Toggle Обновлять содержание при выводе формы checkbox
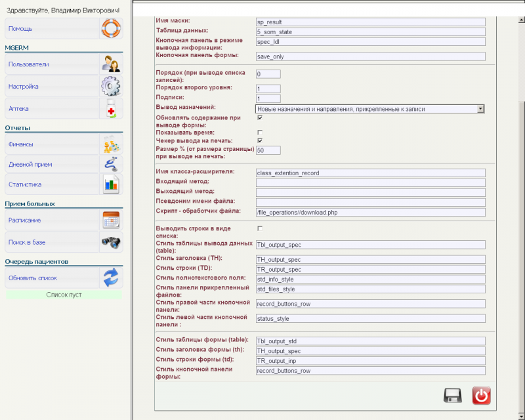525x420 pixels. [x=260, y=117]
